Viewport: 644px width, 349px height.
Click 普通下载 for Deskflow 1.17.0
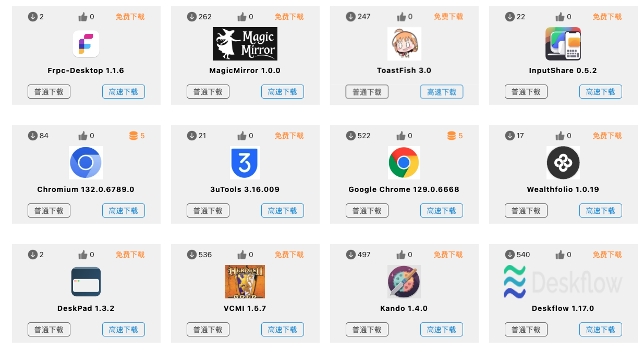526,330
